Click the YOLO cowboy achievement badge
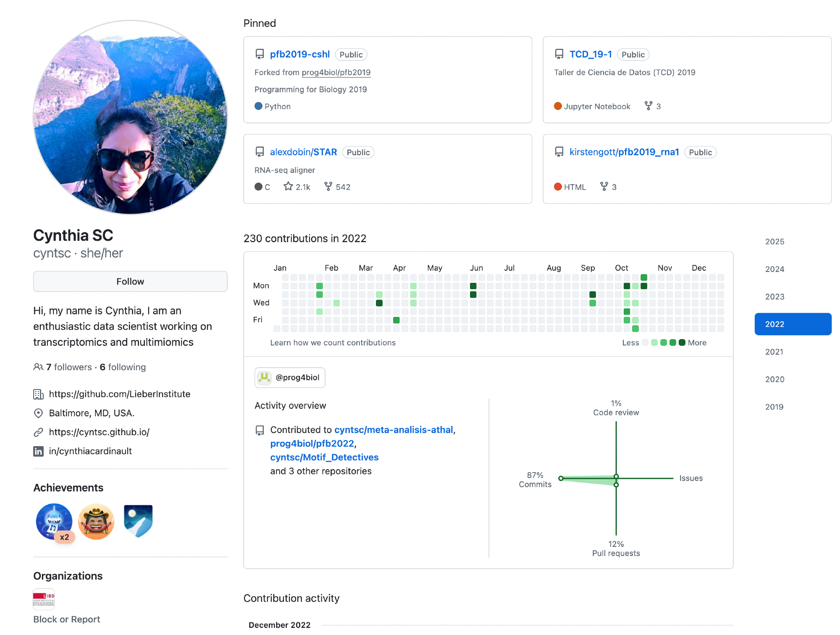Image resolution: width=840 pixels, height=635 pixels. point(96,521)
